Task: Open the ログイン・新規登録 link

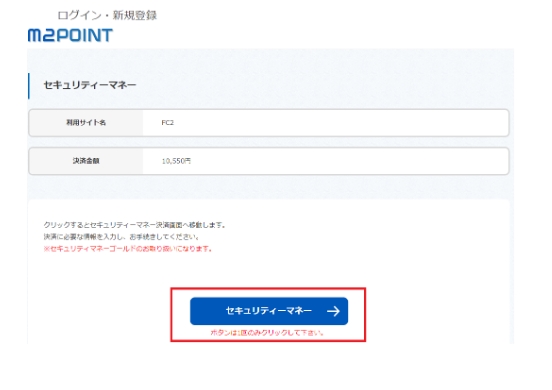Action: 107,15
